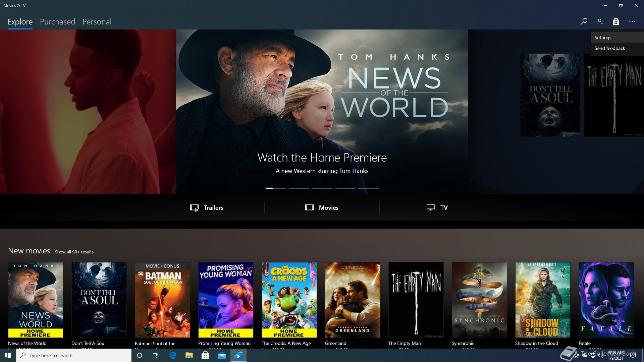Open Shadow in the Cloud poster
This screenshot has height=362, width=644.
[x=543, y=300]
